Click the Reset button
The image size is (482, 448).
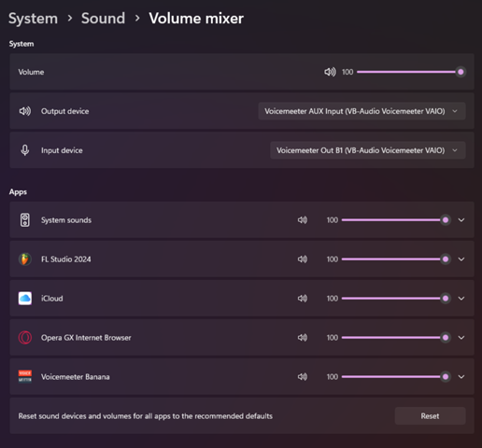pyautogui.click(x=430, y=416)
